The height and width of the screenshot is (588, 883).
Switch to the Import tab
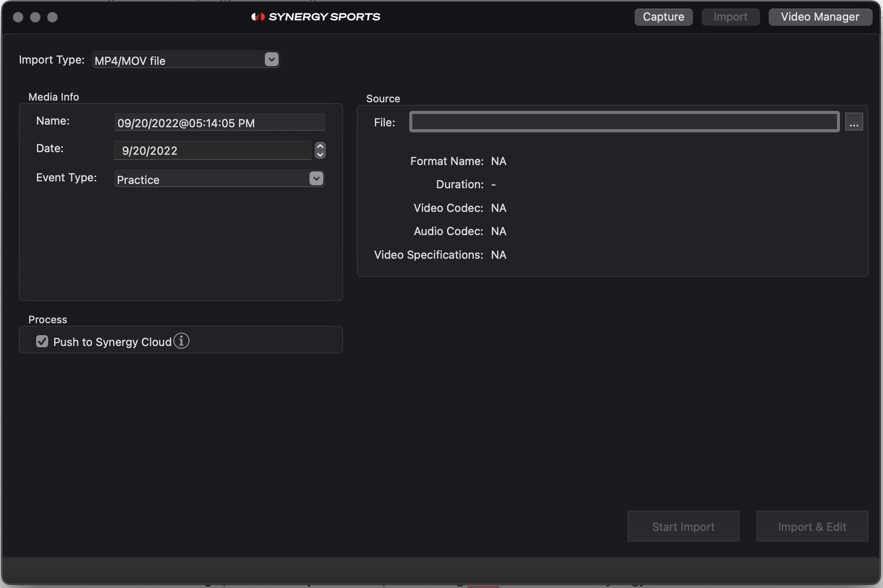[x=730, y=17]
